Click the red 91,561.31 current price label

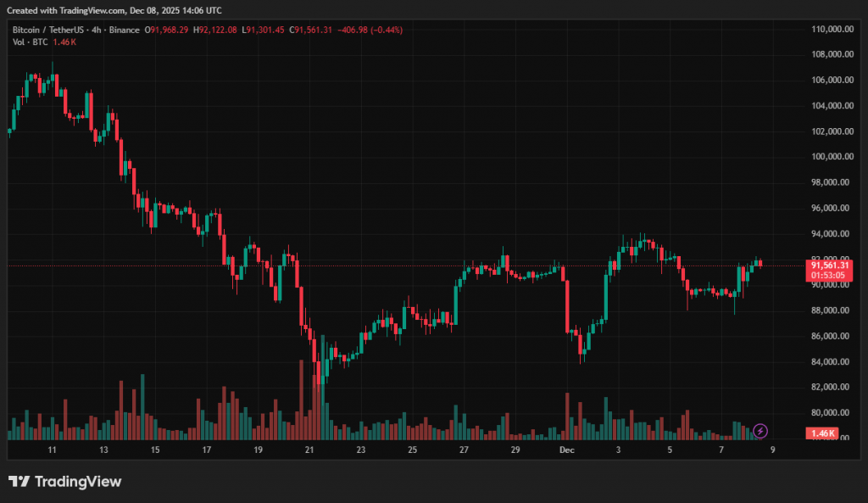point(830,265)
